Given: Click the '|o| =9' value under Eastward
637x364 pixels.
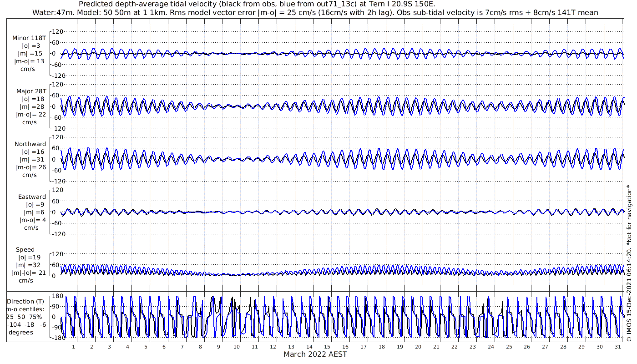Looking at the screenshot, I should 35,204.
